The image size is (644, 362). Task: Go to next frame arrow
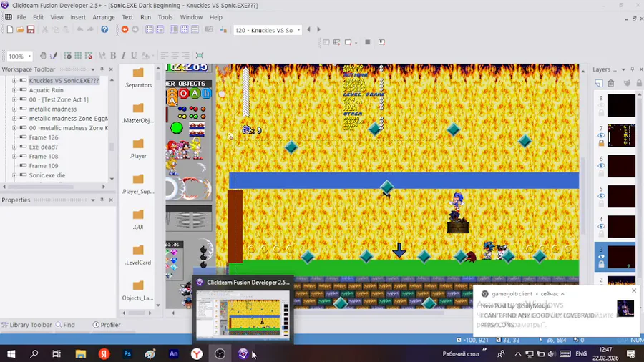318,29
